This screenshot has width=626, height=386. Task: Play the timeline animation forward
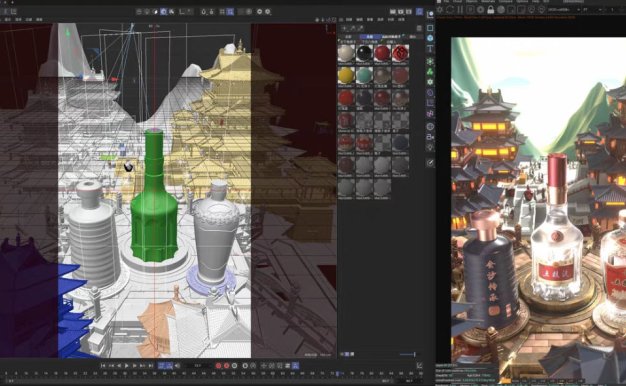pos(127,366)
